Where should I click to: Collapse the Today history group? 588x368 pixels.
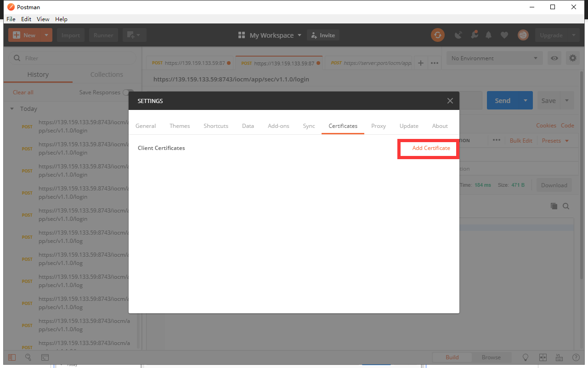click(x=12, y=109)
